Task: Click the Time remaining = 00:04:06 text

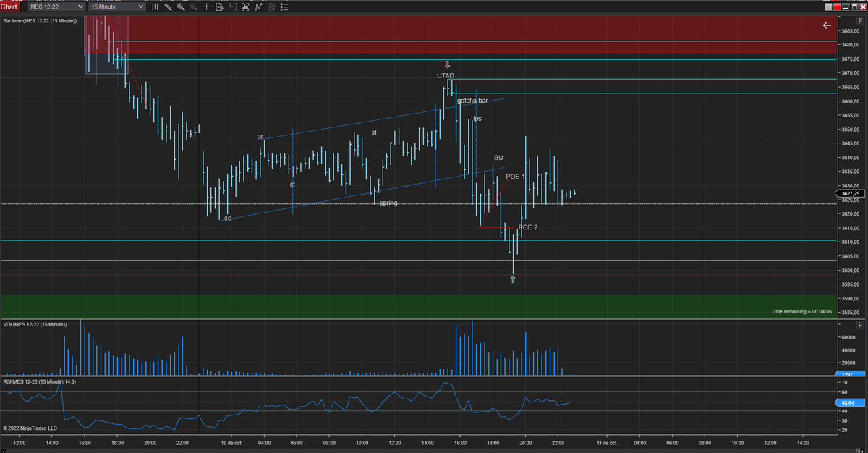Action: [x=801, y=311]
